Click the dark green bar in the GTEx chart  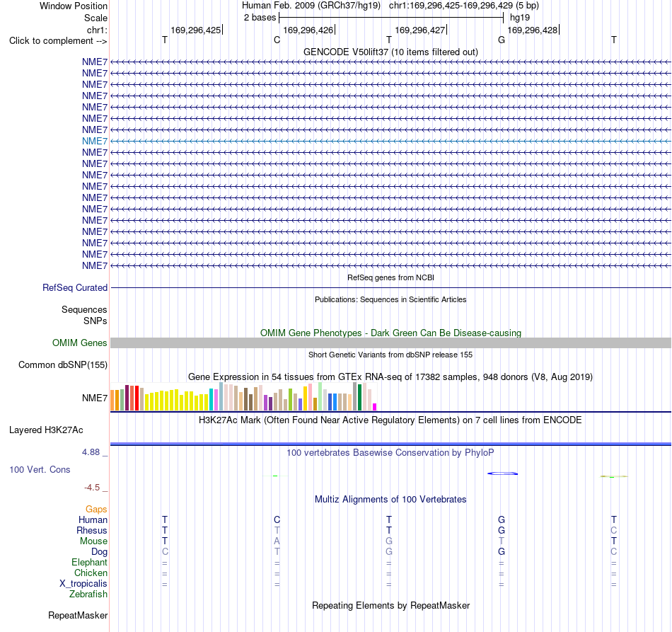(360, 398)
